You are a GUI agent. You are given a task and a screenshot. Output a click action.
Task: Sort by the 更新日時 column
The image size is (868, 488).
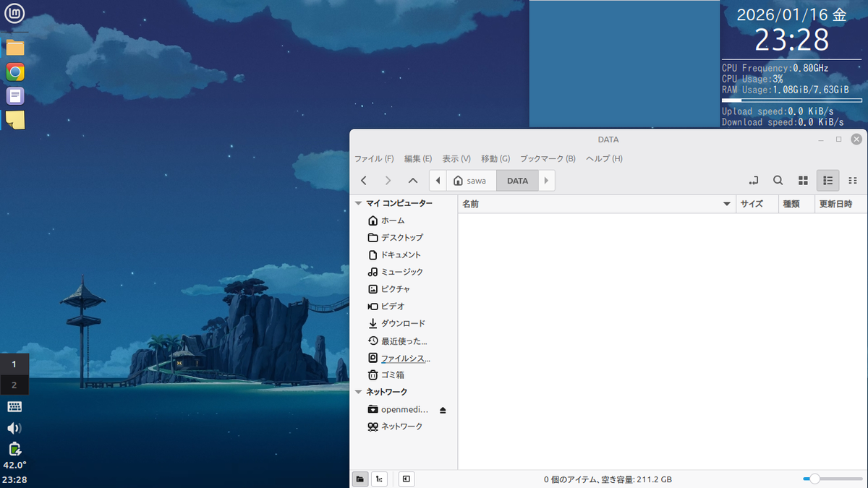click(841, 204)
